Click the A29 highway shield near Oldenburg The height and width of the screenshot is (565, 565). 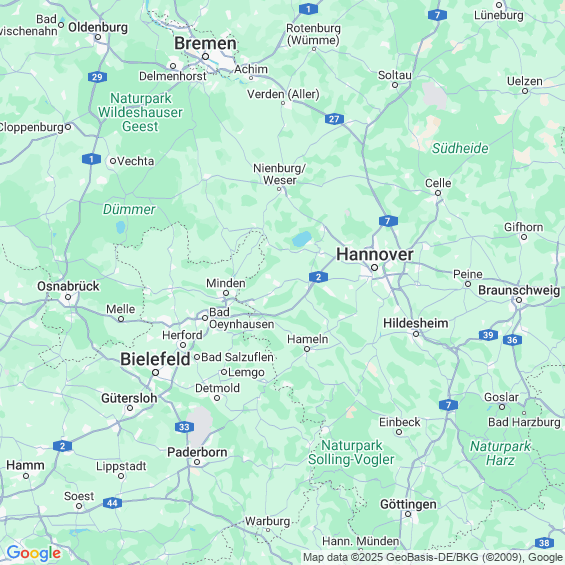(x=97, y=77)
